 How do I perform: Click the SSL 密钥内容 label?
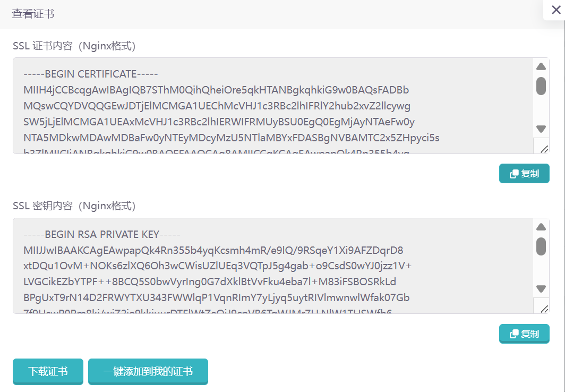[x=74, y=206]
